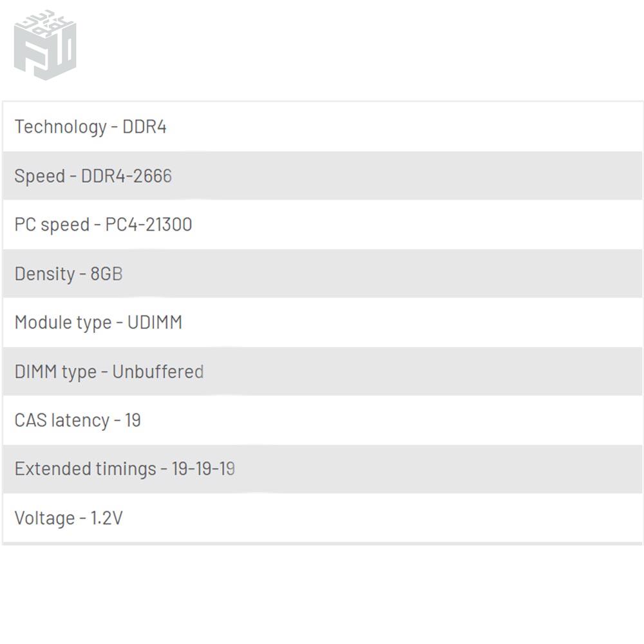Click the 'Density' label text
Viewport: 644px width, 644px height.
click(44, 274)
